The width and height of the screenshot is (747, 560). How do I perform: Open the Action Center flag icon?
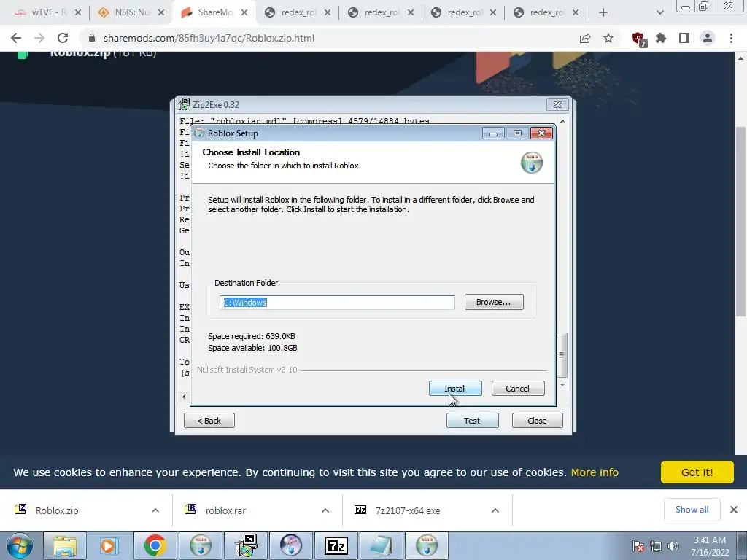(638, 546)
